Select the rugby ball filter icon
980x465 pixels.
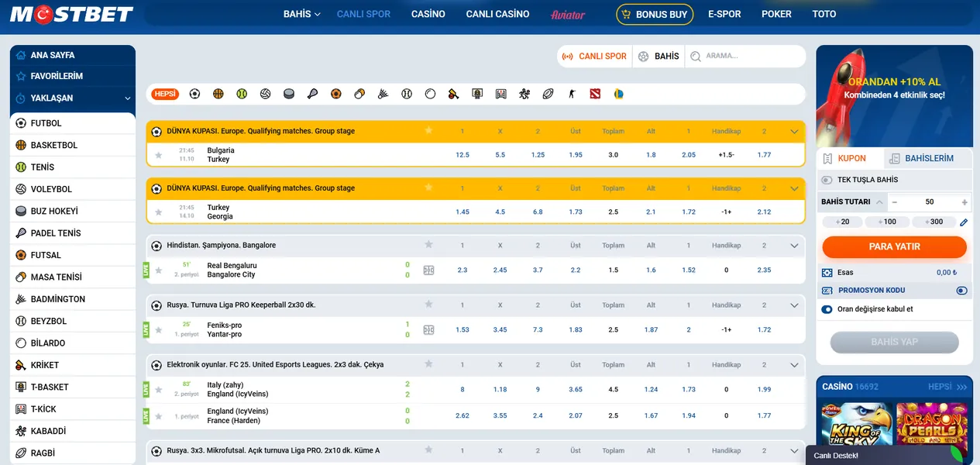[548, 94]
